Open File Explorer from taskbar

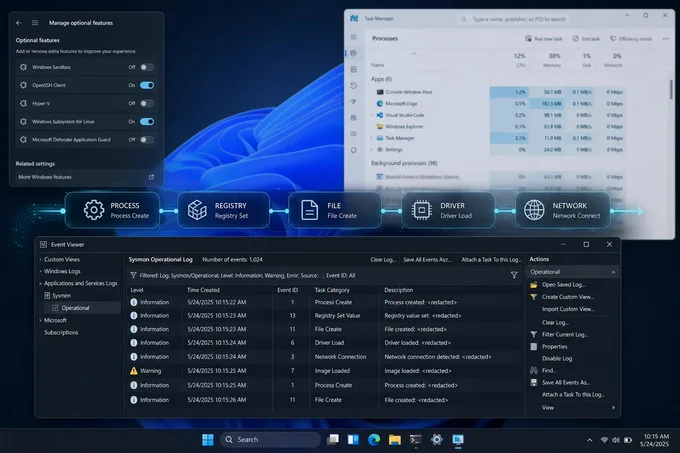click(395, 440)
